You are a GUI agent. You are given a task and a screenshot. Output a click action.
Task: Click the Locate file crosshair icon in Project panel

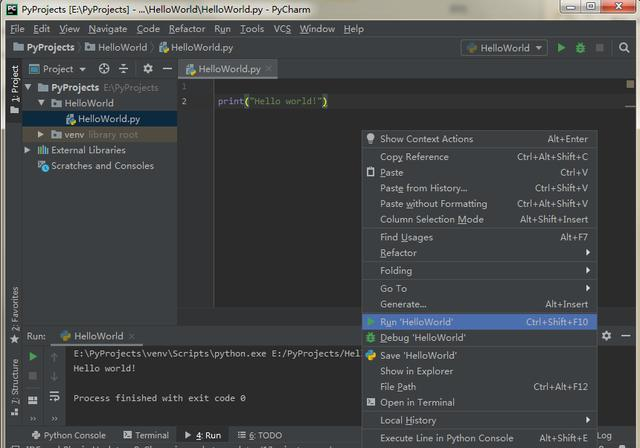[104, 69]
